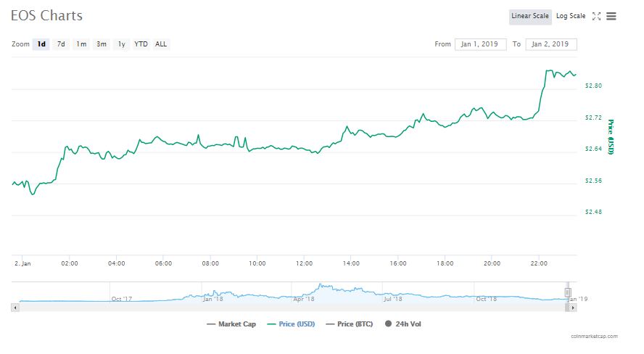Click navigator right scroll arrow
The width and height of the screenshot is (644, 354).
(x=572, y=307)
